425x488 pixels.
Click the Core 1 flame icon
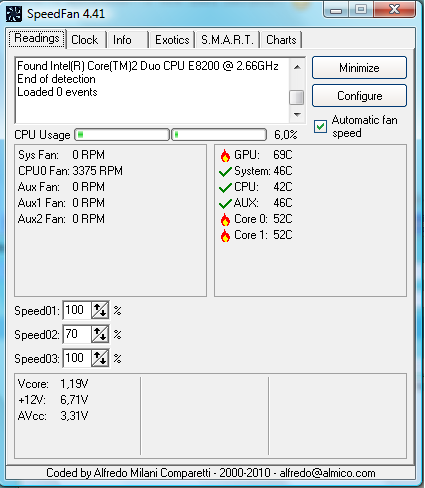click(225, 235)
